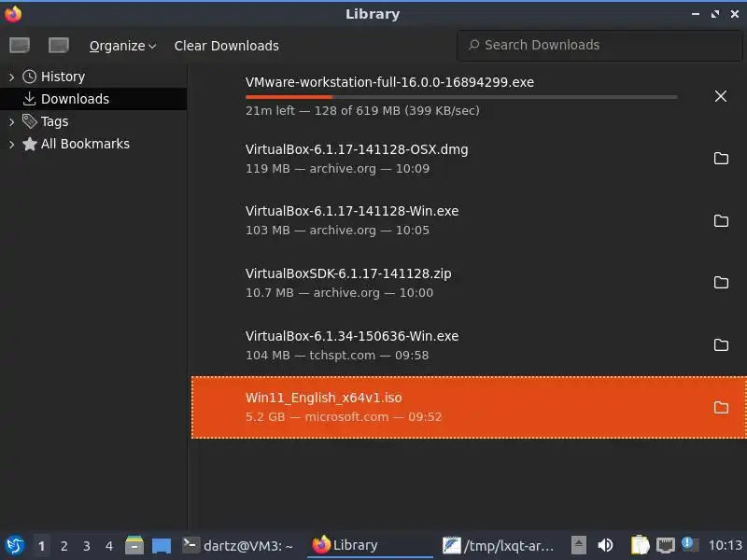Switch to desktop 4
Viewport: 747px width, 560px height.
coord(109,546)
